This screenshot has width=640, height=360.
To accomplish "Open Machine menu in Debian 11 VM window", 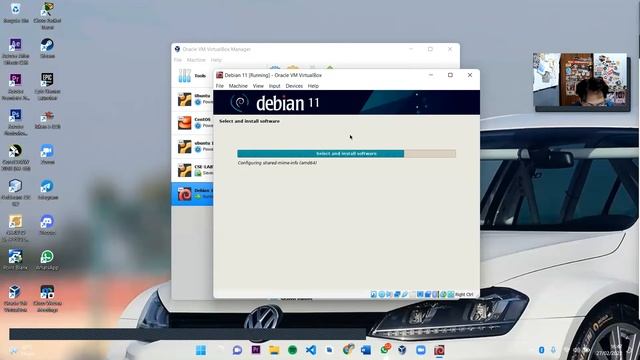I will pos(238,86).
